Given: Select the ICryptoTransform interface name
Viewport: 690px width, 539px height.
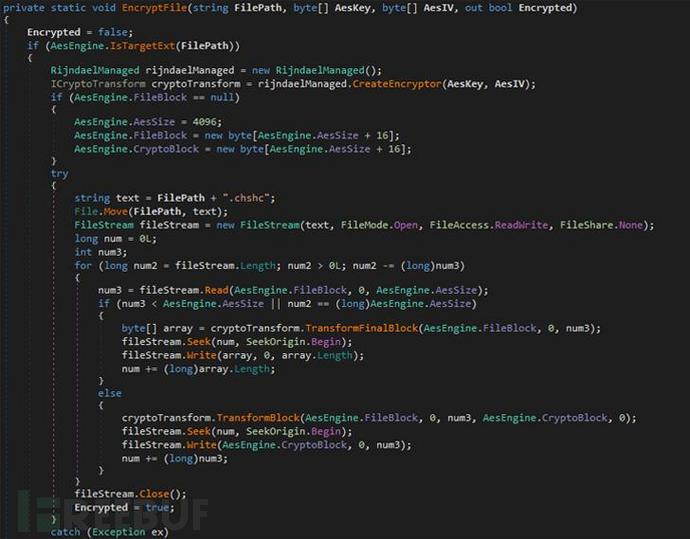Looking at the screenshot, I should pos(98,84).
